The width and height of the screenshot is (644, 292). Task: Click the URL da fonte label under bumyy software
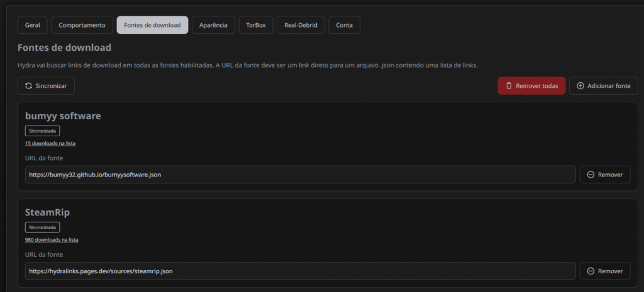coord(44,158)
